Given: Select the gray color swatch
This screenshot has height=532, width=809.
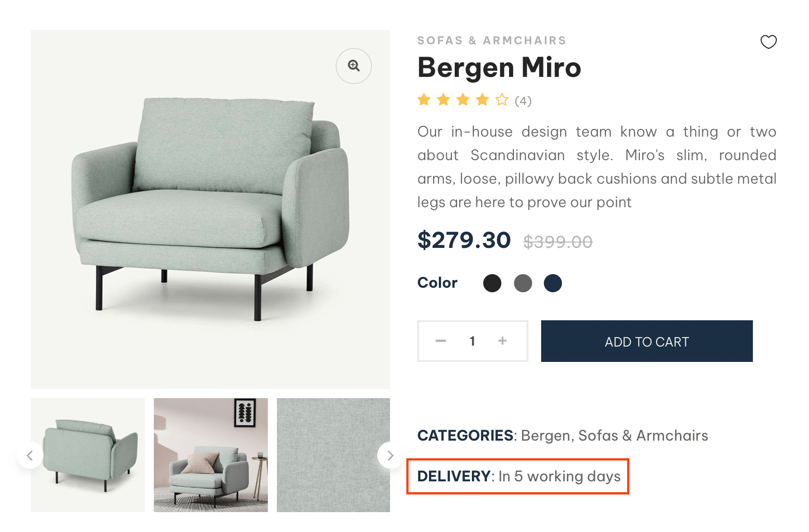Looking at the screenshot, I should click(x=523, y=283).
